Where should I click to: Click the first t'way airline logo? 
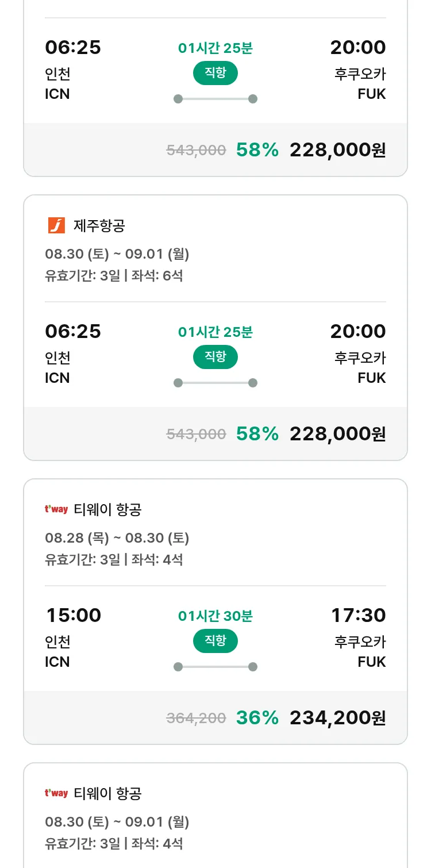tap(56, 509)
